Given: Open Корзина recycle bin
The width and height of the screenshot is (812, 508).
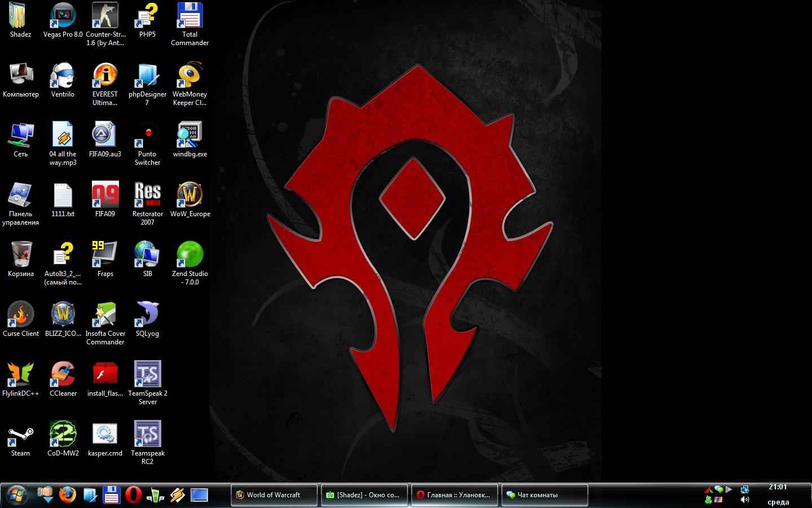Looking at the screenshot, I should [21, 255].
